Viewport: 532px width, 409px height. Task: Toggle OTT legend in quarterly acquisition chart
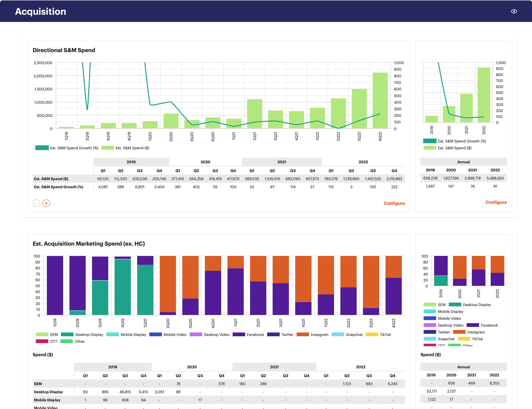[46, 341]
